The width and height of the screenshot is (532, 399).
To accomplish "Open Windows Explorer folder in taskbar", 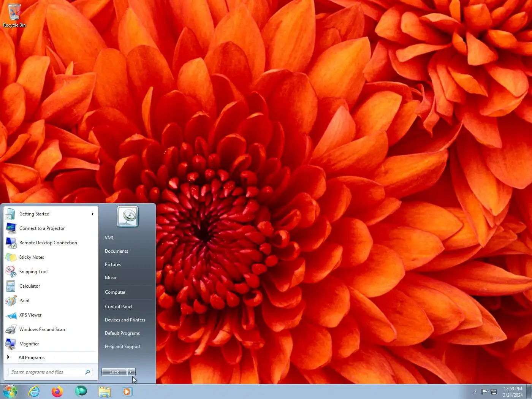I will pos(104,392).
